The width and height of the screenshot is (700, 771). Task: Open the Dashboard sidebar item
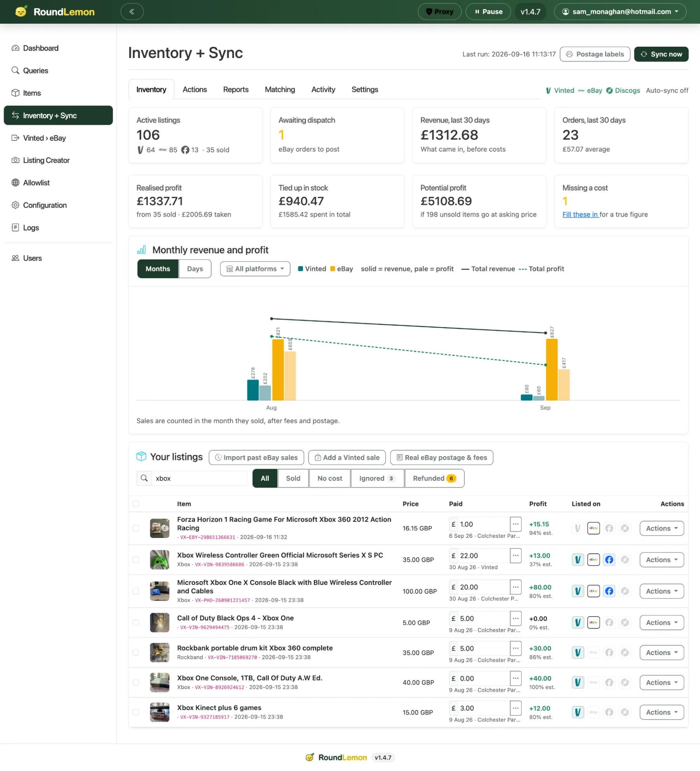58,48
